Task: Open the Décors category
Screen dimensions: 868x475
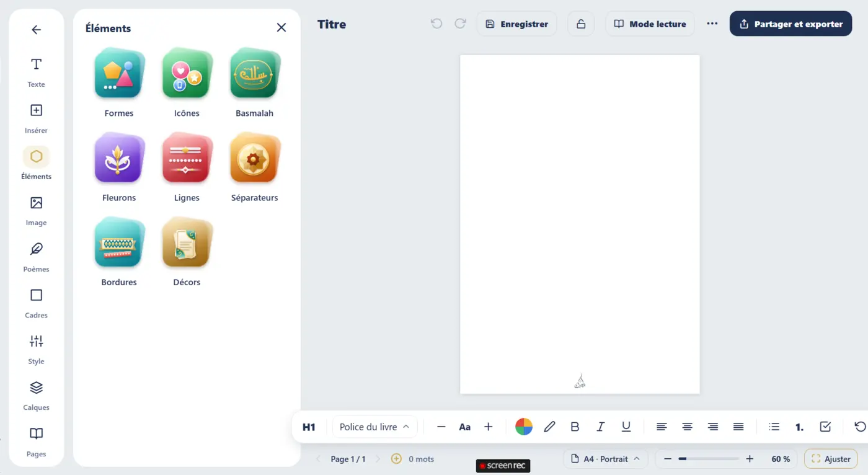Action: pyautogui.click(x=187, y=252)
